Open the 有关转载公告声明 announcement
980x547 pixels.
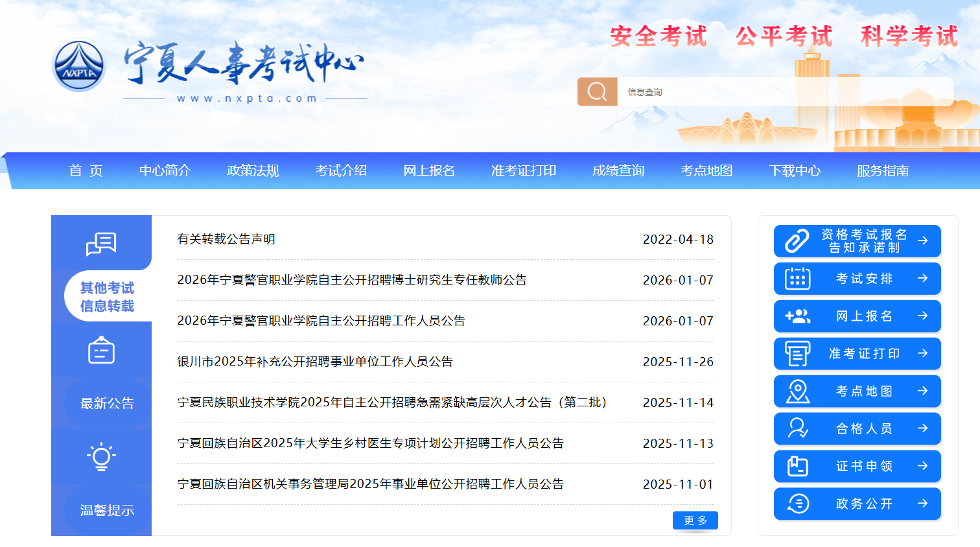[226, 239]
